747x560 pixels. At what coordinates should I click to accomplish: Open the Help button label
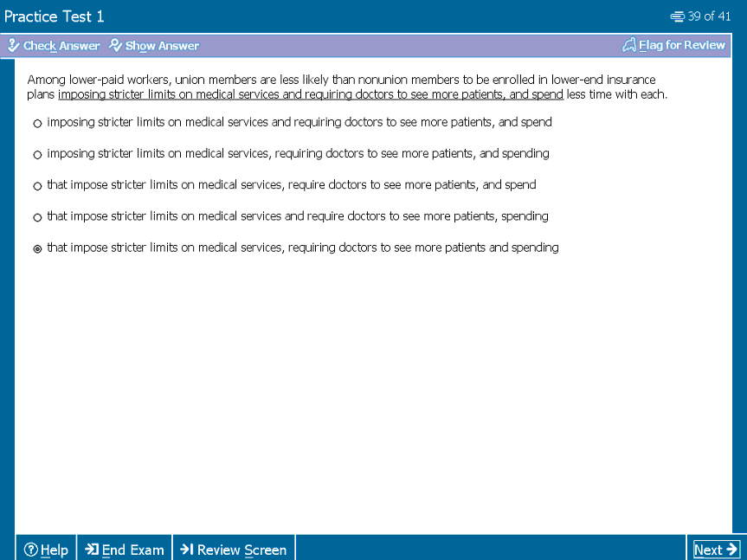(55, 550)
